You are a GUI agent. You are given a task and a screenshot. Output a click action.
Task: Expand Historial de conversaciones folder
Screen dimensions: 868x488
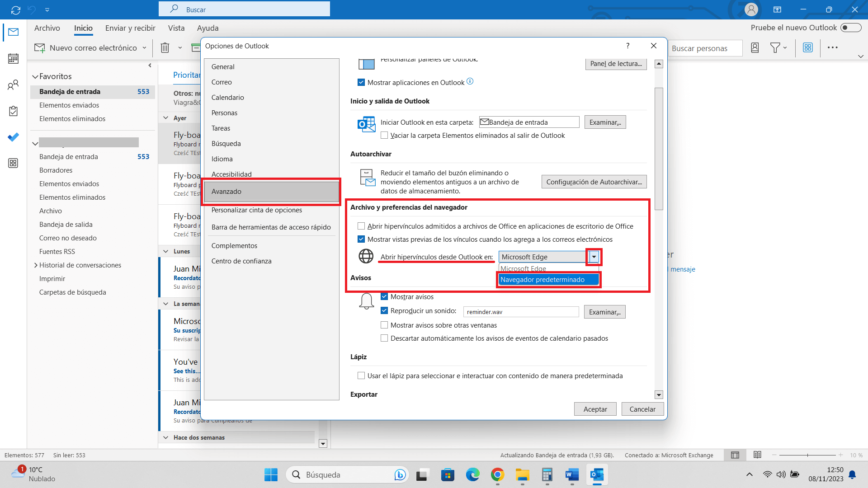[36, 265]
